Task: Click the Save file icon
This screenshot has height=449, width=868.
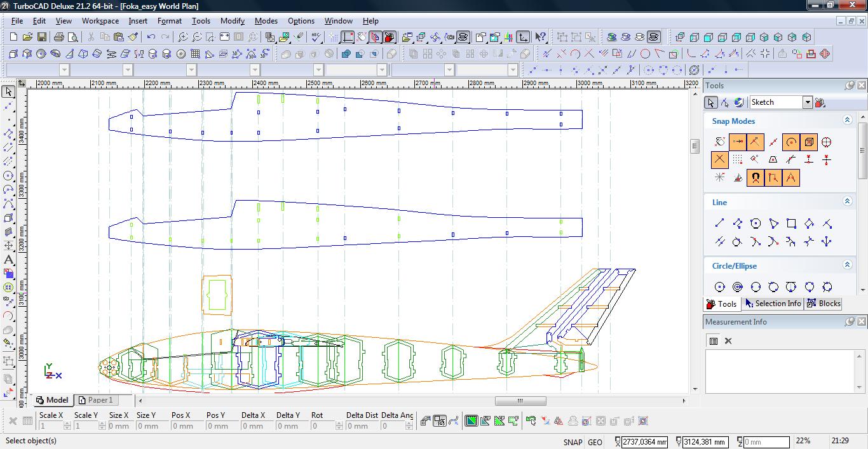Action: [x=42, y=37]
